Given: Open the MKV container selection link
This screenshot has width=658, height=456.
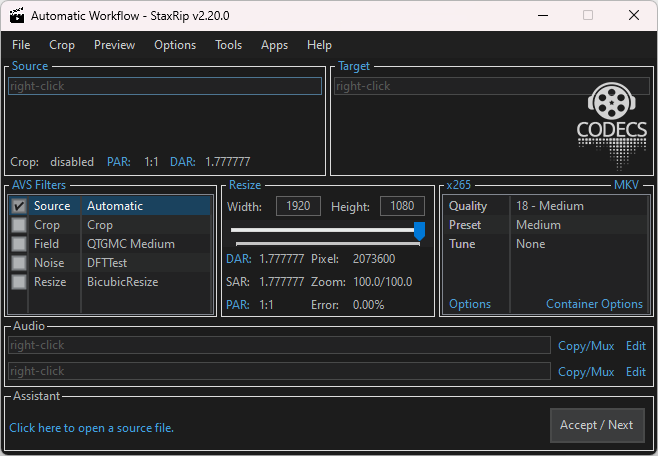Looking at the screenshot, I should click(626, 185).
